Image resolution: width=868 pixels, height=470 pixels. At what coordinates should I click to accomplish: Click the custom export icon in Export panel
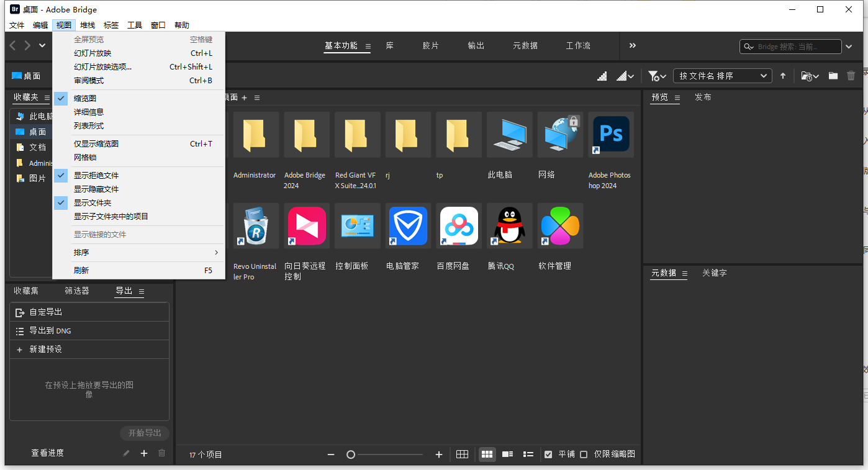19,312
